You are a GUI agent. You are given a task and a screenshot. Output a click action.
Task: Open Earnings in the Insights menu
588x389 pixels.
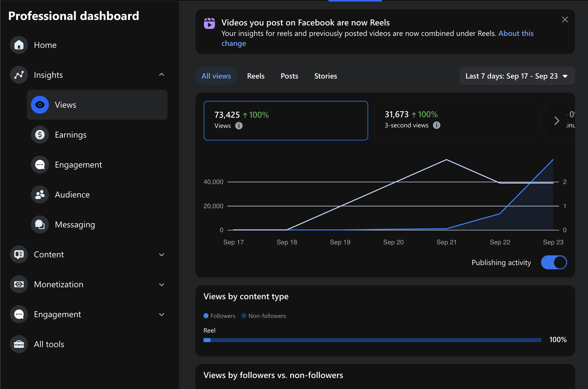(97, 135)
